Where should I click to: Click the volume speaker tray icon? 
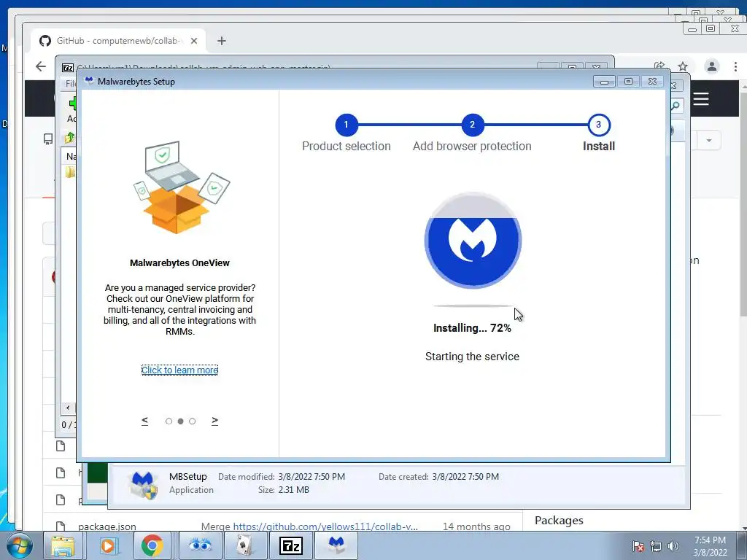point(673,546)
